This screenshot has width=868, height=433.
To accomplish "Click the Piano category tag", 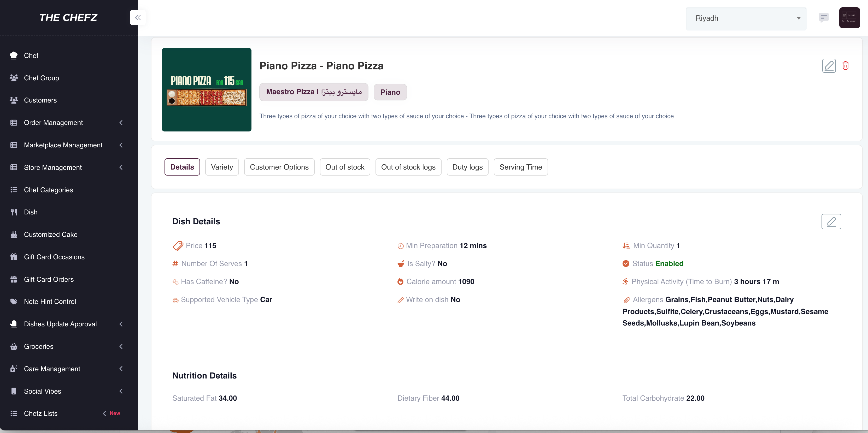I will point(390,92).
